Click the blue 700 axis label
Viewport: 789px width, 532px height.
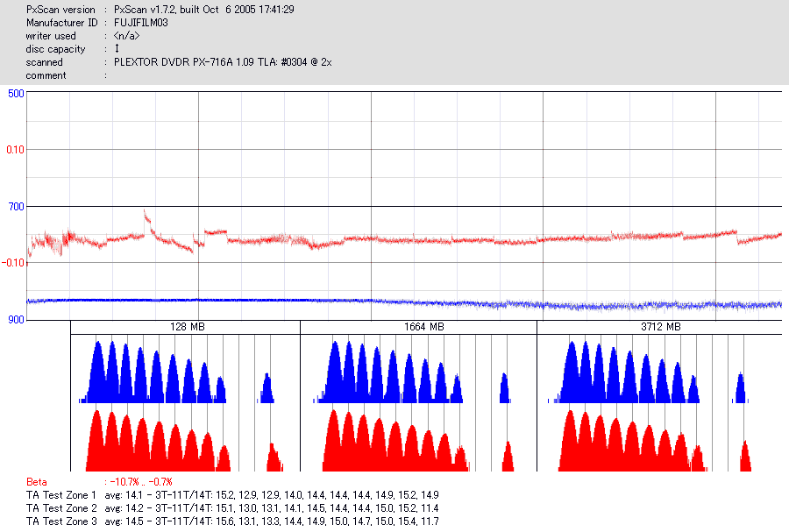click(x=16, y=207)
